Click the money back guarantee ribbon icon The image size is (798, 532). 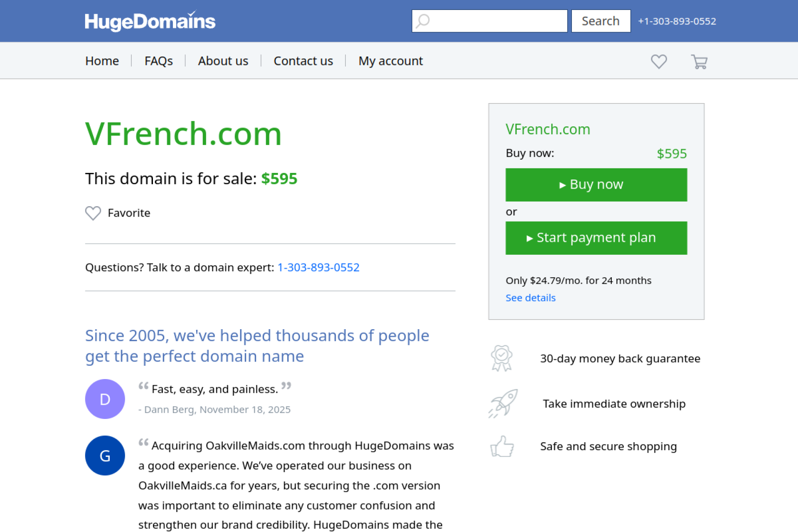click(x=502, y=358)
